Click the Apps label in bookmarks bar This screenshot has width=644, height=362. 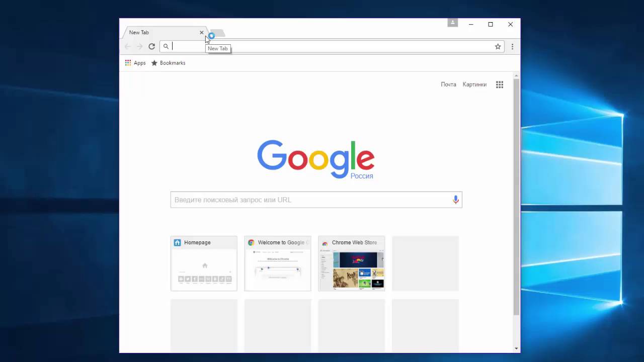[140, 63]
